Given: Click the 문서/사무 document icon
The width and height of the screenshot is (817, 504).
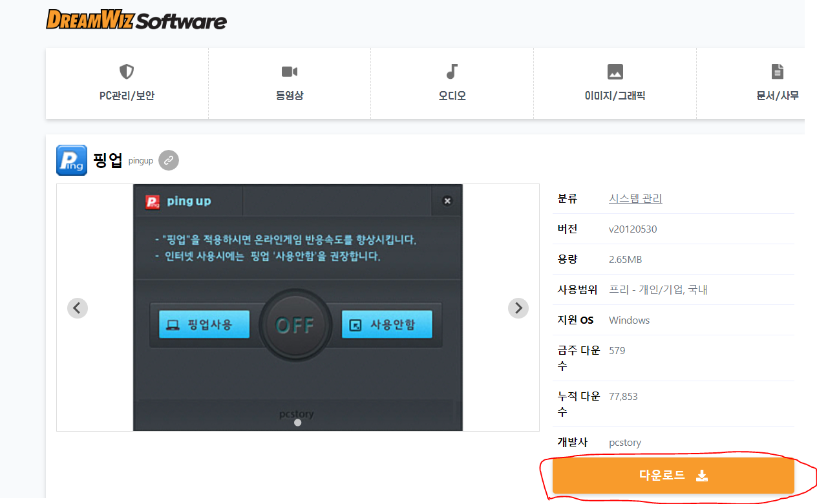Looking at the screenshot, I should [778, 71].
